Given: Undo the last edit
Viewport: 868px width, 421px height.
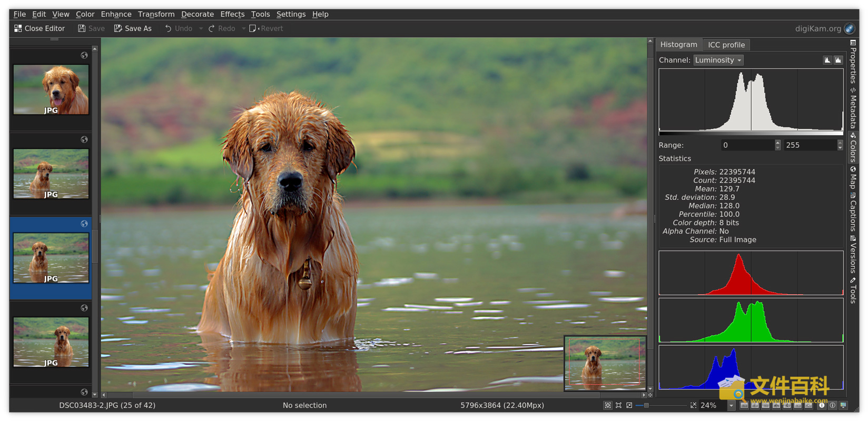Looking at the screenshot, I should point(178,28).
